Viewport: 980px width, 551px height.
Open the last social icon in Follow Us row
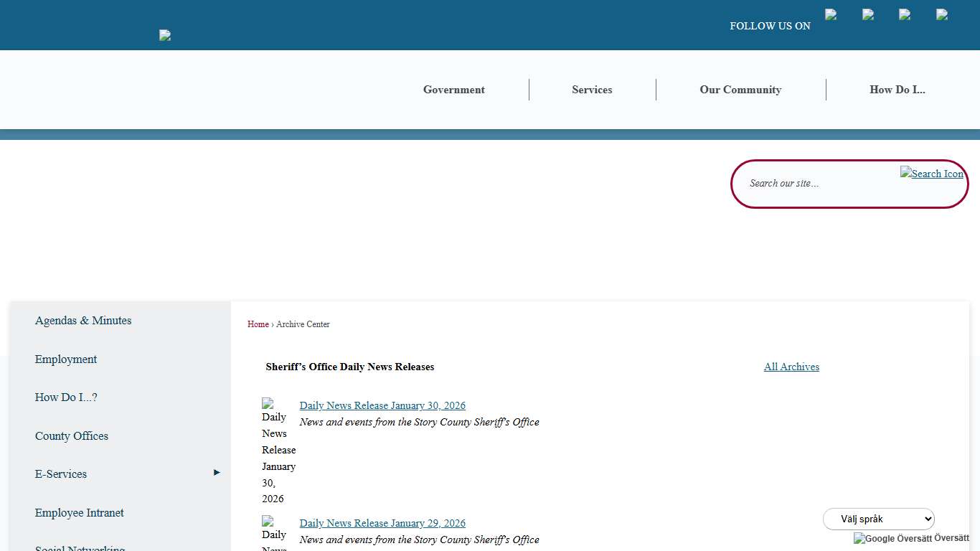click(x=942, y=14)
